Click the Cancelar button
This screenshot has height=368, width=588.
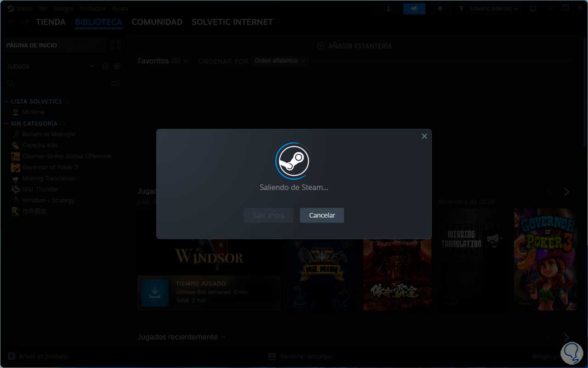[x=322, y=215]
